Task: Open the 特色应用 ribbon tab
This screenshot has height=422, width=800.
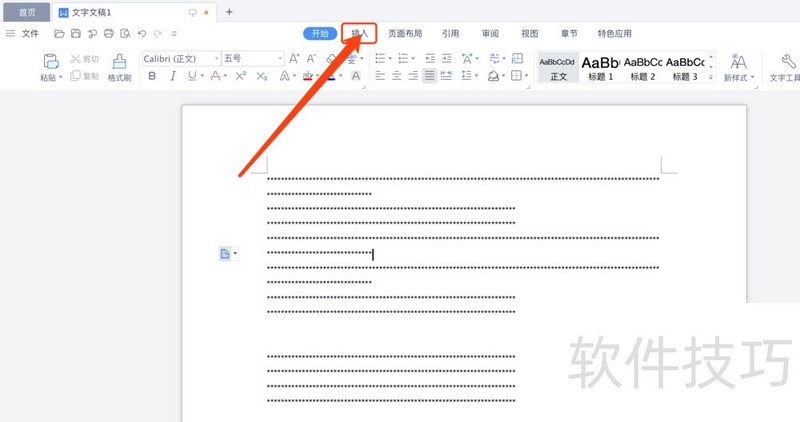Action: pyautogui.click(x=614, y=34)
